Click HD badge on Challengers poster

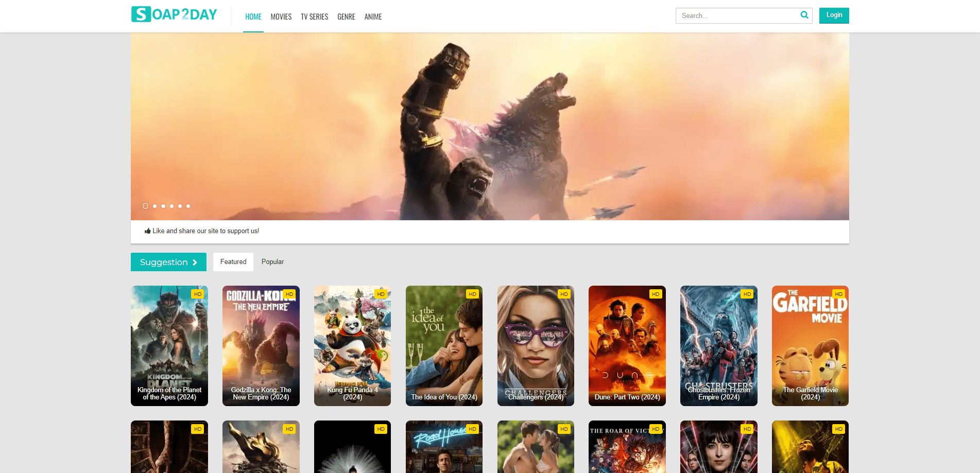pos(564,294)
